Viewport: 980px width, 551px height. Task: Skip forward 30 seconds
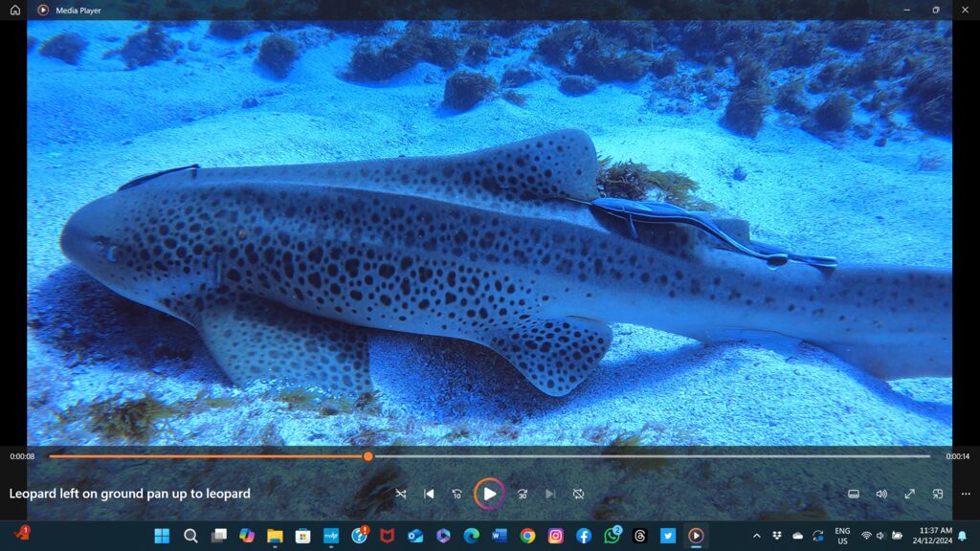tap(523, 494)
